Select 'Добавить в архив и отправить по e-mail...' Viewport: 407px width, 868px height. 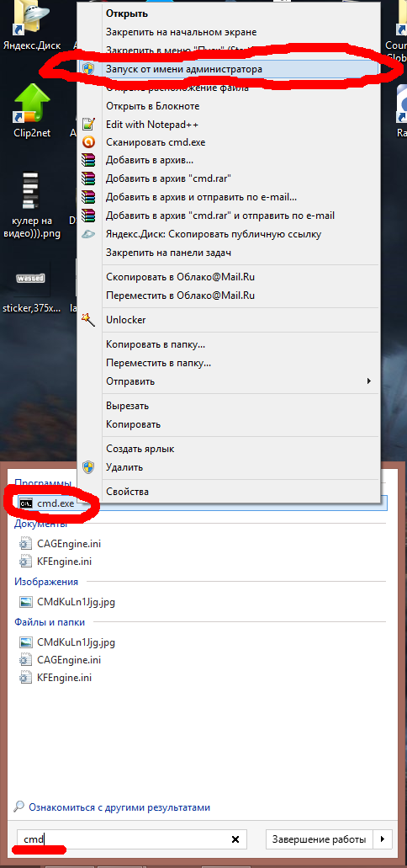[x=229, y=197]
